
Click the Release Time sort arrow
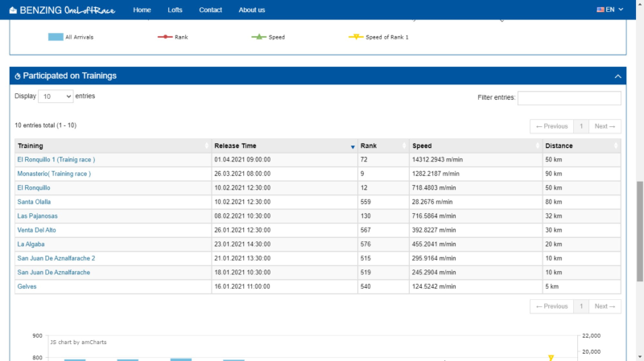(353, 146)
